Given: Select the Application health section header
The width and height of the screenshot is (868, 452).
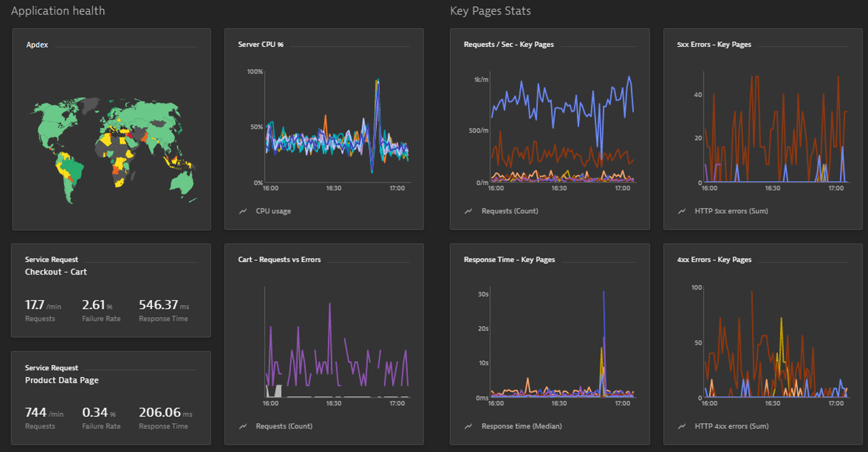Looking at the screenshot, I should click(58, 10).
